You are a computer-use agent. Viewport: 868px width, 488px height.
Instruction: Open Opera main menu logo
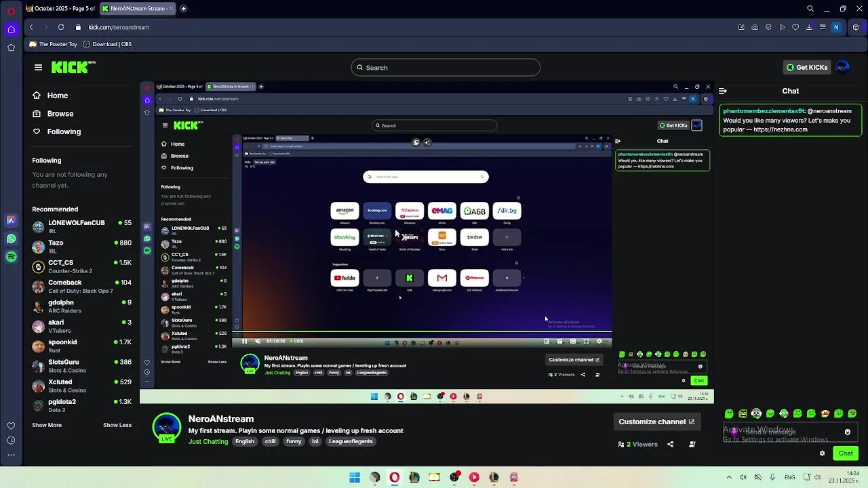[11, 11]
